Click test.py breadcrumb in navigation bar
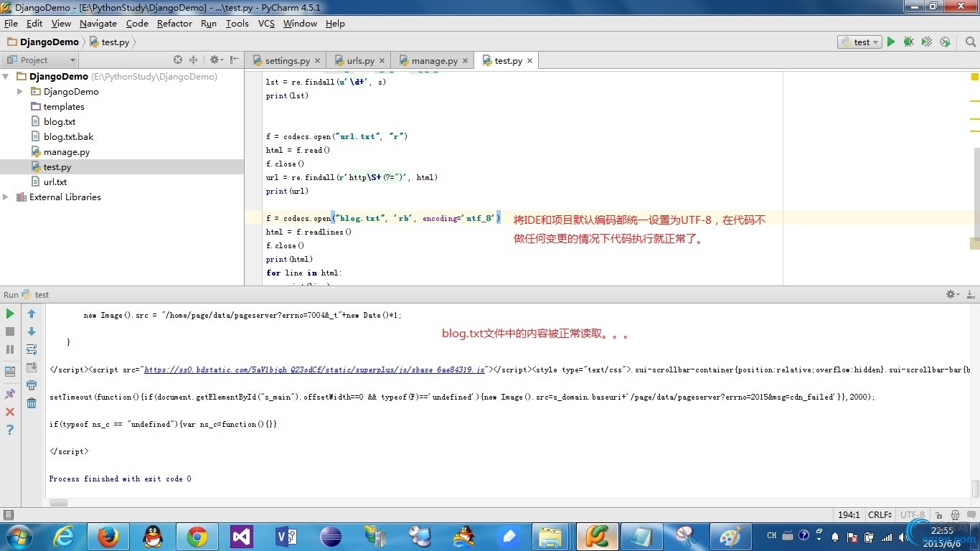 tap(109, 42)
